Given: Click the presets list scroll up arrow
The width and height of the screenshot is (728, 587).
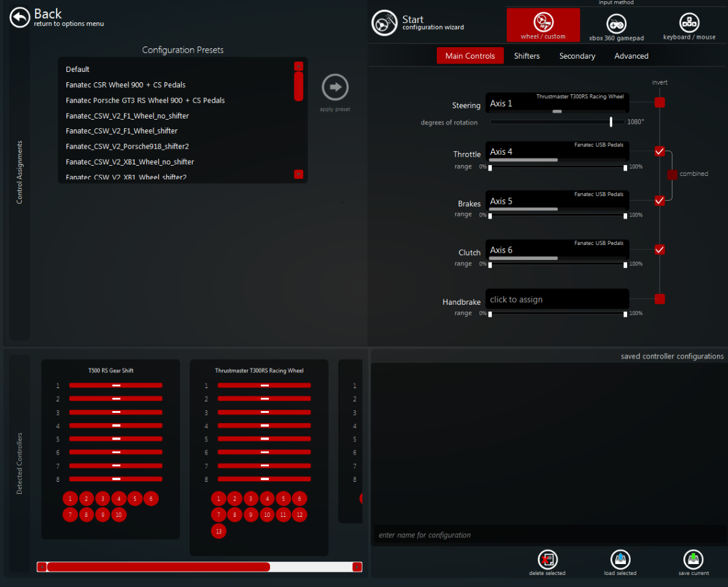Looking at the screenshot, I should coord(298,66).
